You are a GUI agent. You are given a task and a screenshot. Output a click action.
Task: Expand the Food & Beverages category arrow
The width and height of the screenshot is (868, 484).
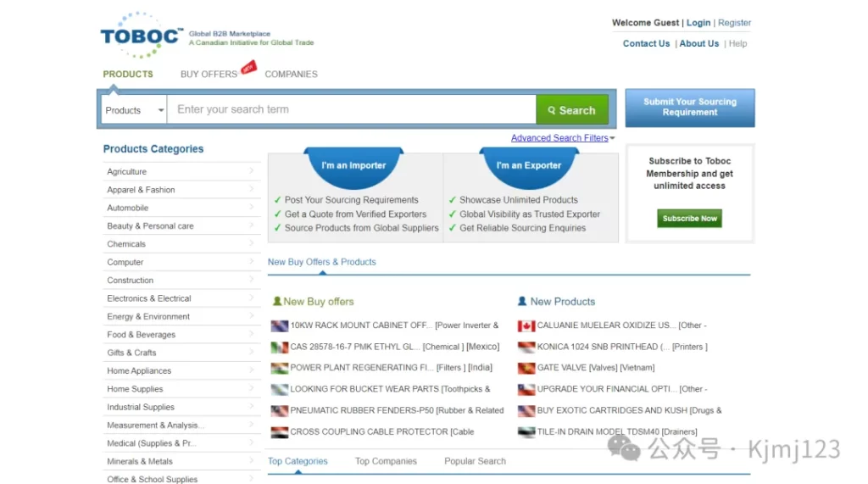[x=251, y=334]
